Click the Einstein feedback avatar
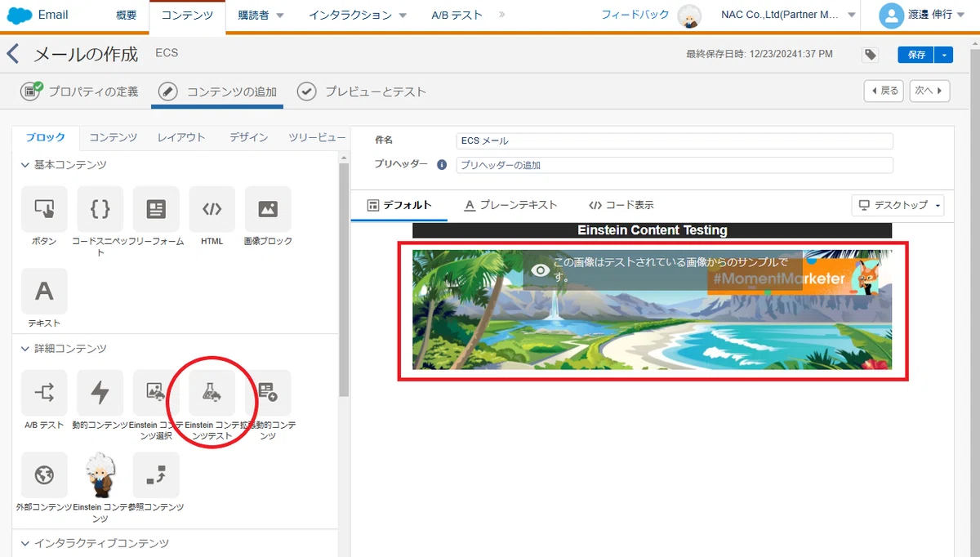The height and width of the screenshot is (557, 980). click(690, 16)
